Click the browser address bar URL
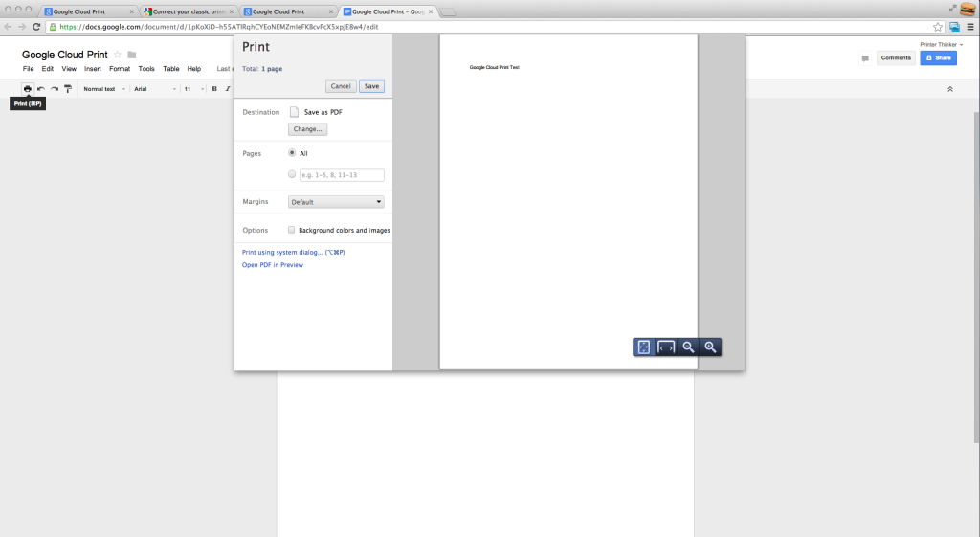The width and height of the screenshot is (980, 537). [219, 27]
